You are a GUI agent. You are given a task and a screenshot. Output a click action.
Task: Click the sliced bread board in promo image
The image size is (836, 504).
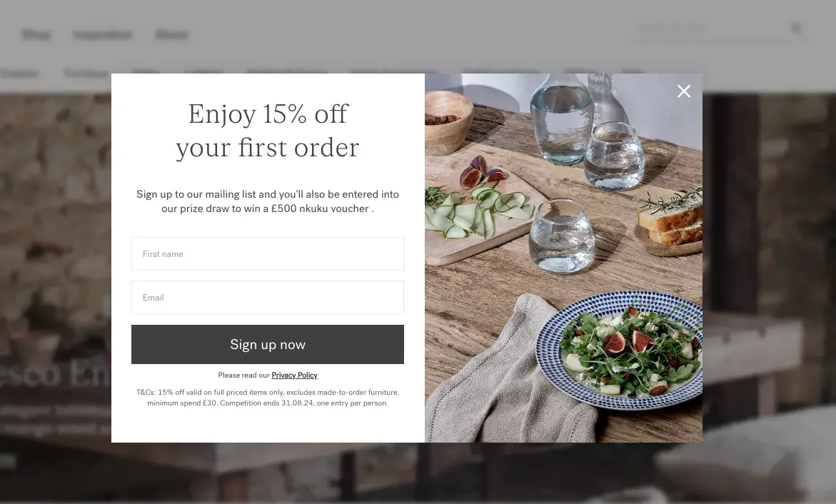670,224
